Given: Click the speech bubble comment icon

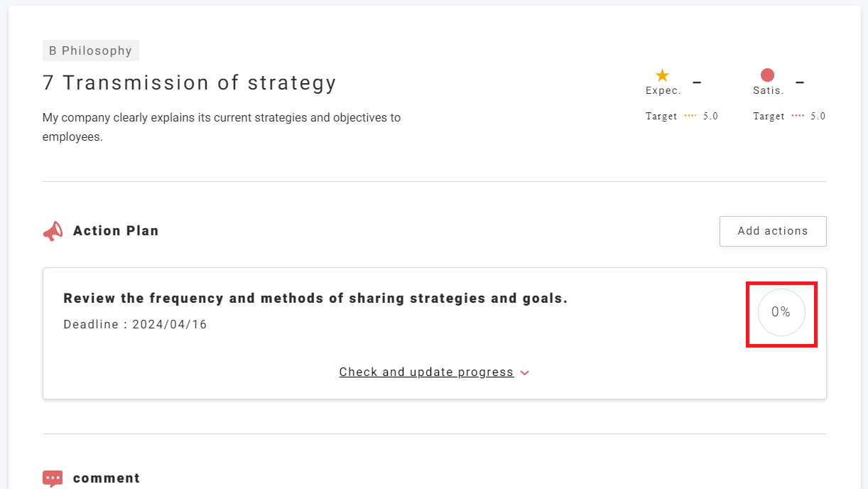Looking at the screenshot, I should [x=53, y=478].
